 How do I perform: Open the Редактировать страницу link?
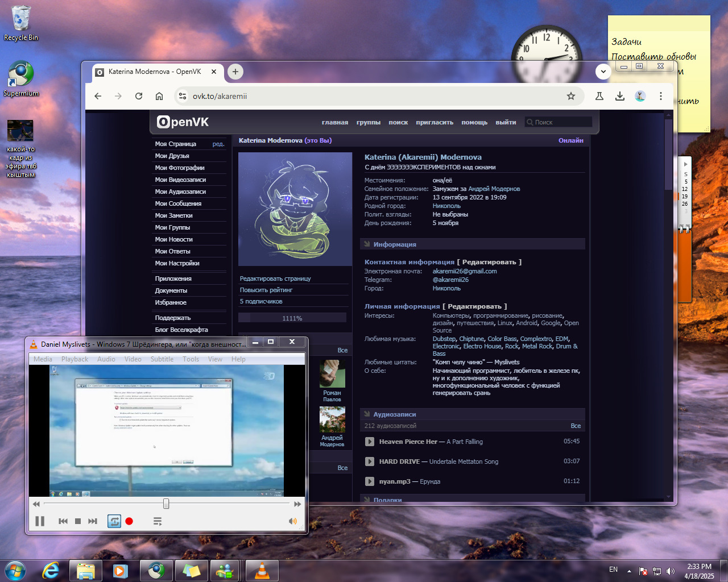[x=275, y=278]
